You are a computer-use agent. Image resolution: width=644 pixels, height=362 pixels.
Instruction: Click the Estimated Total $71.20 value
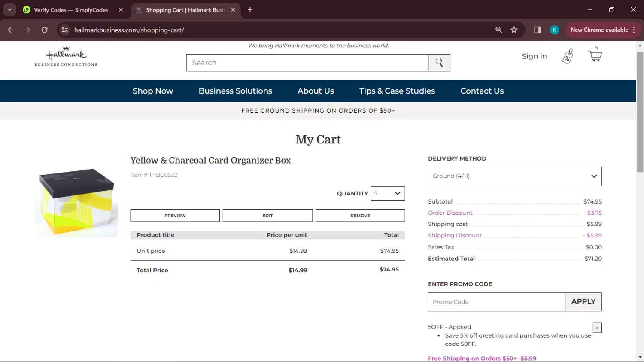(593, 259)
